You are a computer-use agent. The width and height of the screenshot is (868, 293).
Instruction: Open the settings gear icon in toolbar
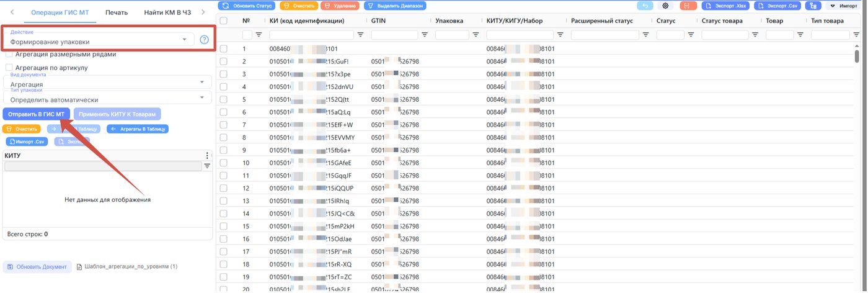[x=666, y=6]
